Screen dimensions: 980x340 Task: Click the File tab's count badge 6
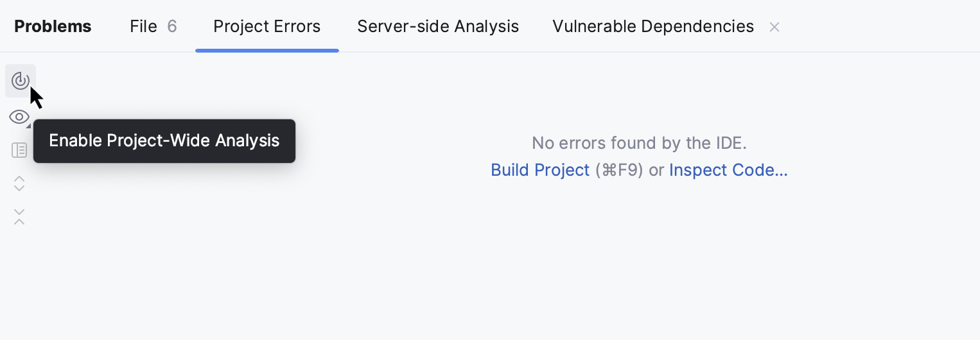click(x=172, y=26)
